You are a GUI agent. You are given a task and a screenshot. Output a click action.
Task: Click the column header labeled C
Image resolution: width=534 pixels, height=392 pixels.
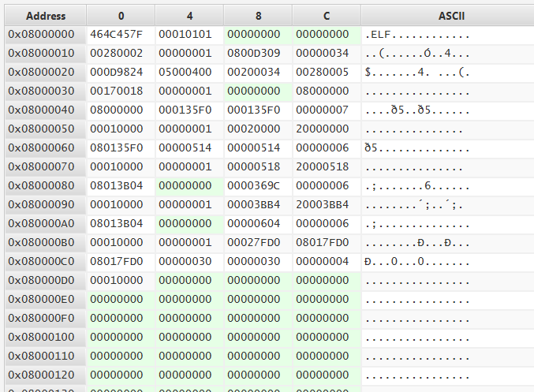tap(327, 16)
